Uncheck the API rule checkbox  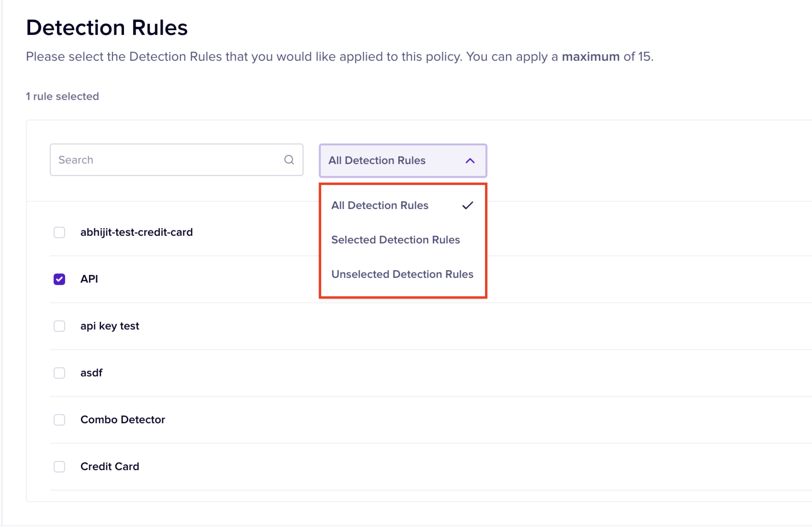pyautogui.click(x=59, y=279)
